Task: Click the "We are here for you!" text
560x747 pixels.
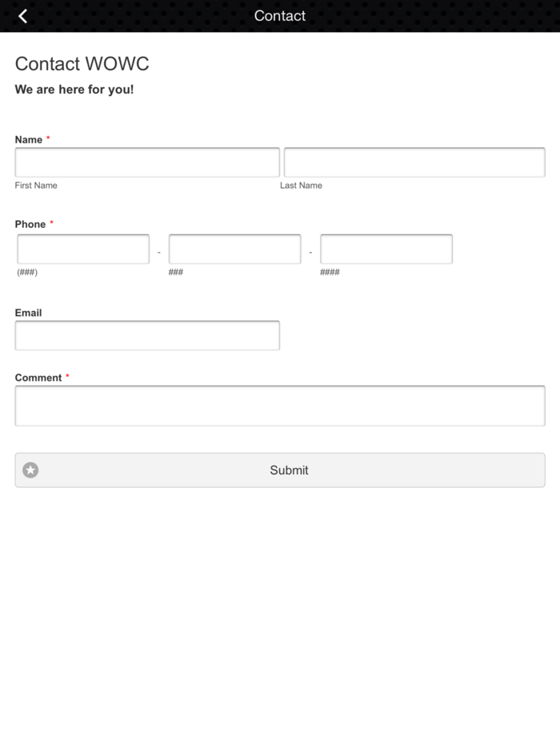Action: click(74, 90)
